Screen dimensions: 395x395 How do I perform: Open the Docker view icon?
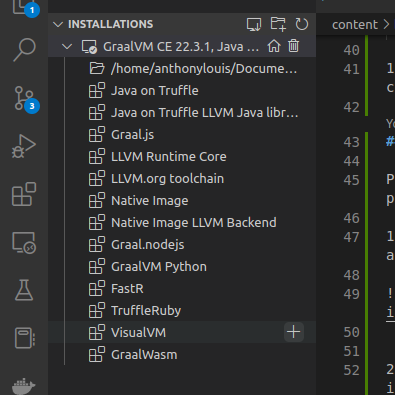[23, 387]
